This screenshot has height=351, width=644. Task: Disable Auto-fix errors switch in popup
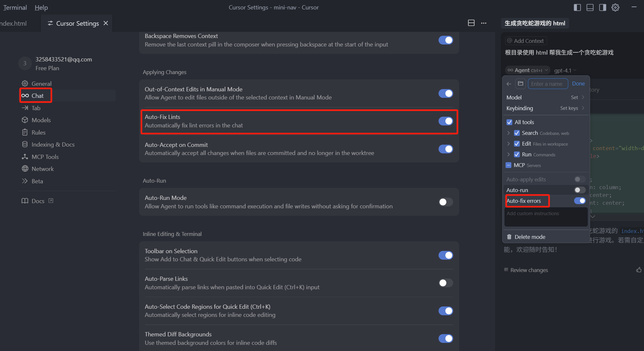coord(580,201)
